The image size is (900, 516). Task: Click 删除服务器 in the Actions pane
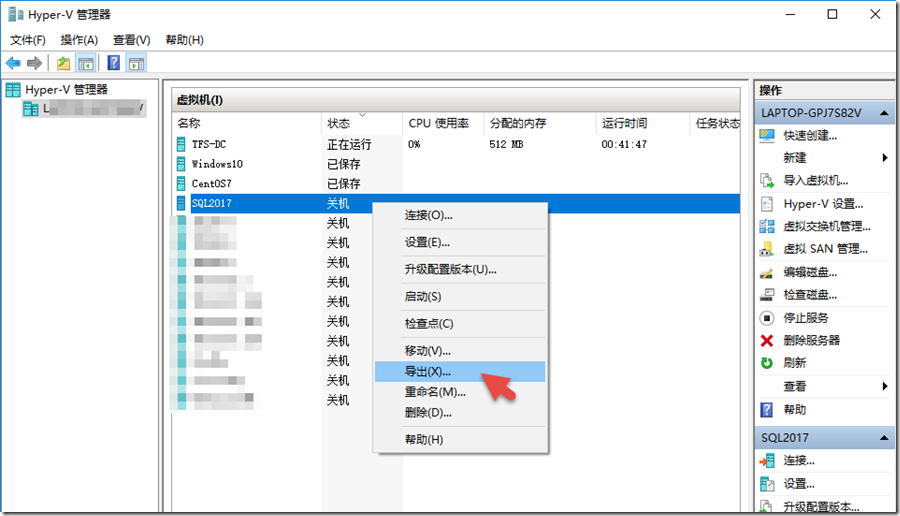(812, 340)
